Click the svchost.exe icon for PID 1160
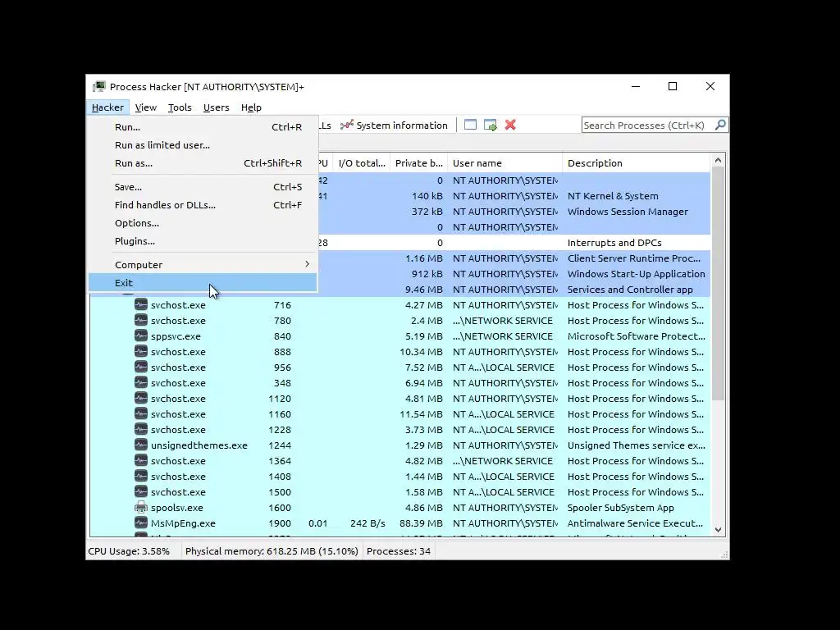Image resolution: width=840 pixels, height=630 pixels. pos(141,413)
